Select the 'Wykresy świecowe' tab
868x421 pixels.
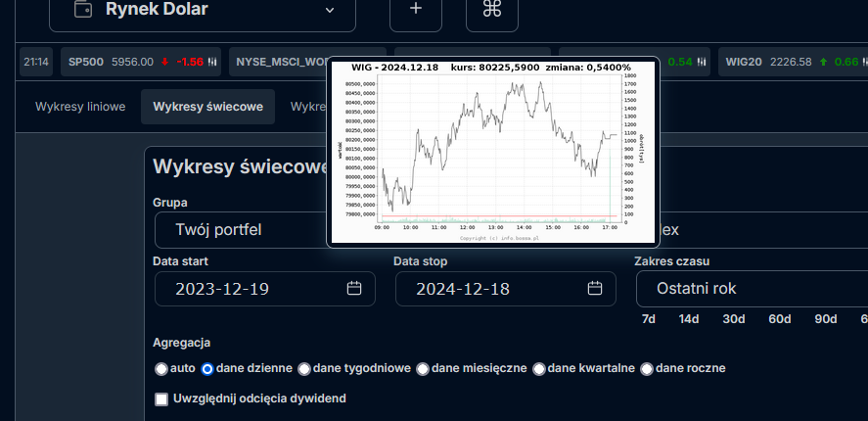(x=207, y=107)
